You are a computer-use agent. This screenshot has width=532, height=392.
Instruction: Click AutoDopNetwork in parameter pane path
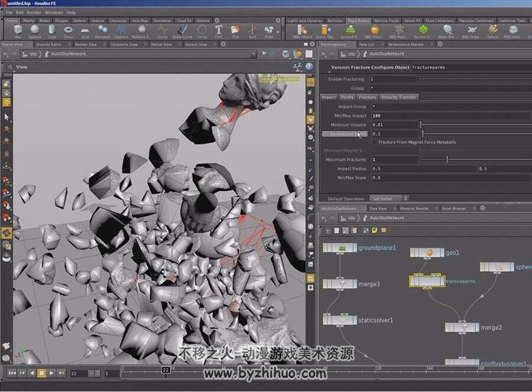(x=387, y=54)
